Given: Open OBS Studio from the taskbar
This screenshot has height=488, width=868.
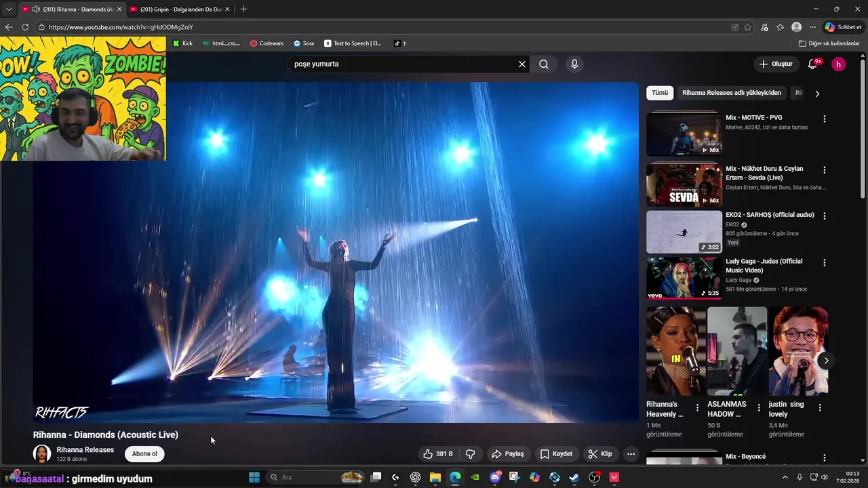Looking at the screenshot, I should 595,477.
